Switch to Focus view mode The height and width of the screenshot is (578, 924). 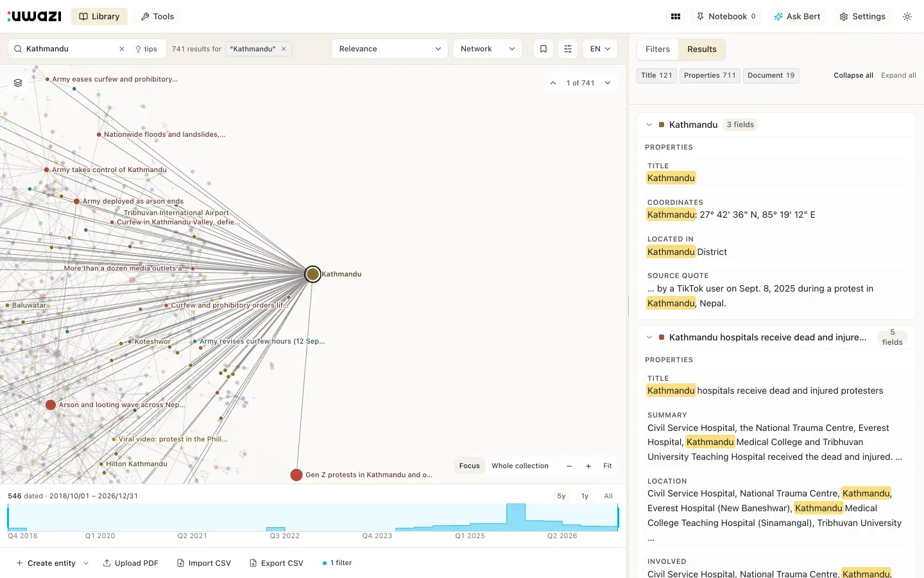[x=469, y=466]
